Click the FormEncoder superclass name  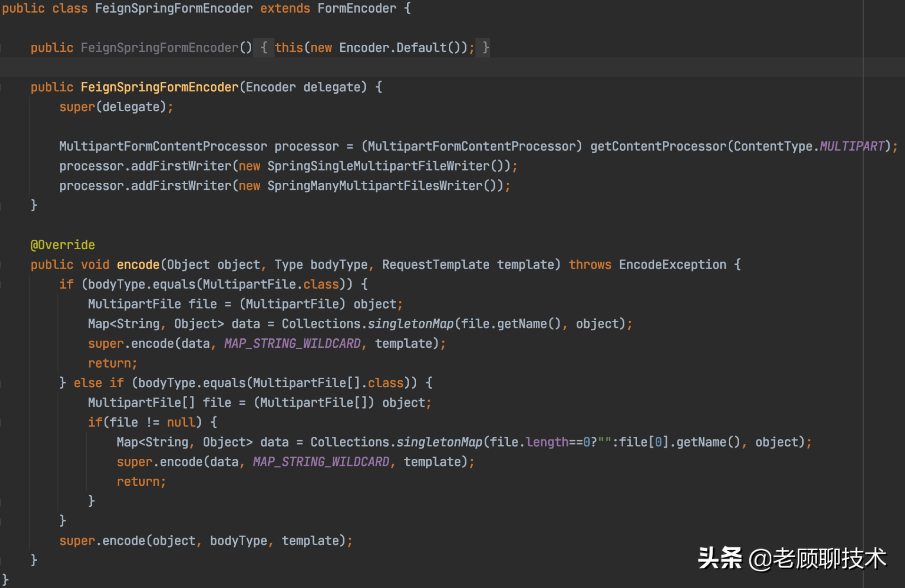click(x=356, y=8)
